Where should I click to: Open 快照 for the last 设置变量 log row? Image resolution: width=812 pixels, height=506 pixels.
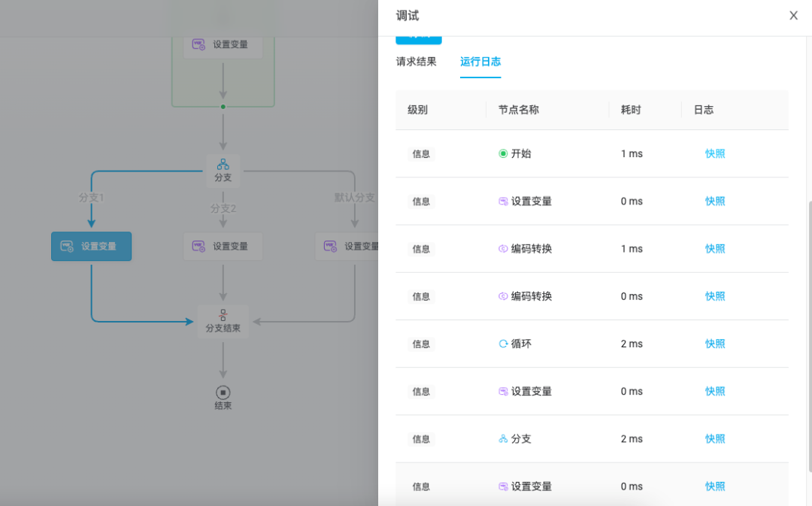[715, 487]
